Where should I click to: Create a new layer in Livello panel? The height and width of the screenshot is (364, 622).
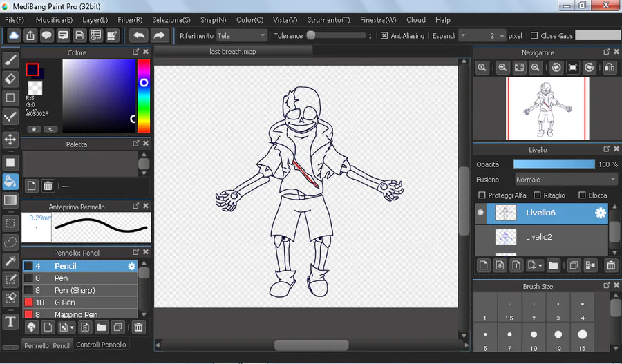pyautogui.click(x=483, y=265)
